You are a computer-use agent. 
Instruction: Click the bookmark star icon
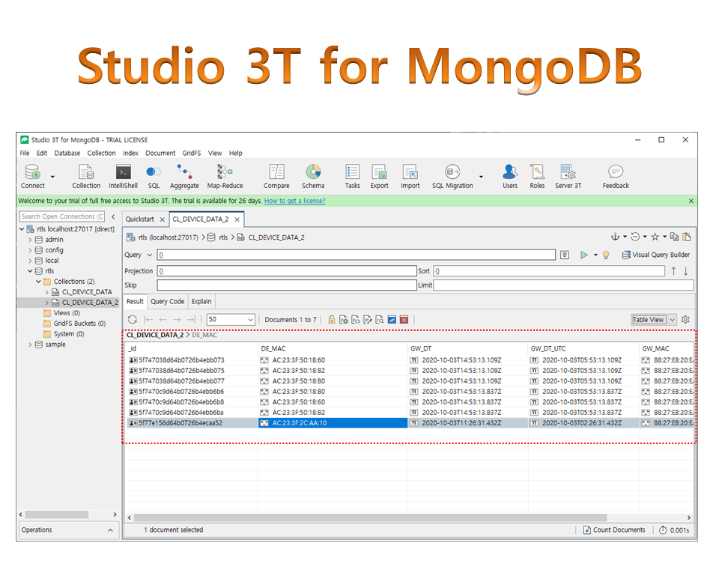tap(655, 237)
